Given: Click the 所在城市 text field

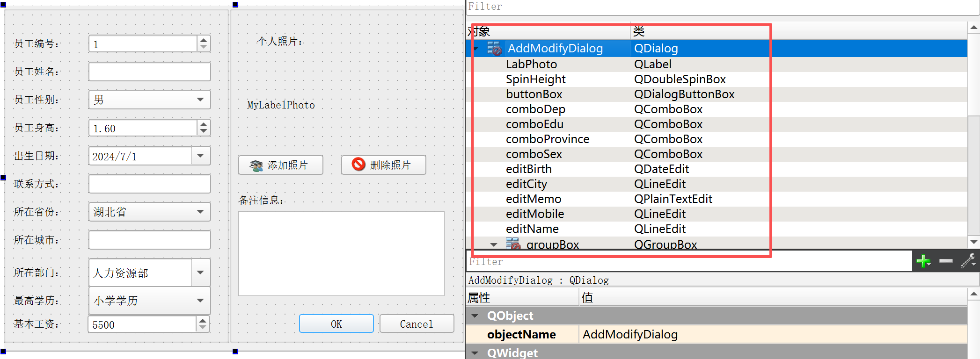Looking at the screenshot, I should pyautogui.click(x=150, y=240).
